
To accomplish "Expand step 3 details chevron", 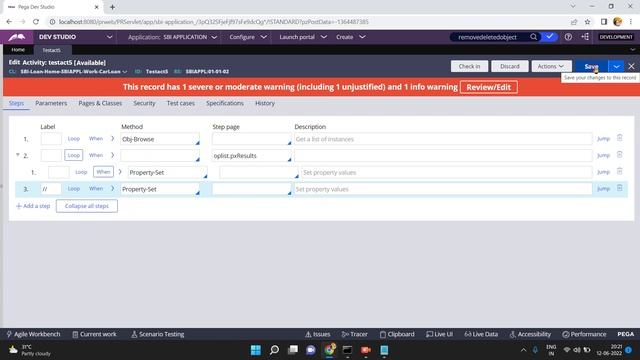I will (113, 189).
